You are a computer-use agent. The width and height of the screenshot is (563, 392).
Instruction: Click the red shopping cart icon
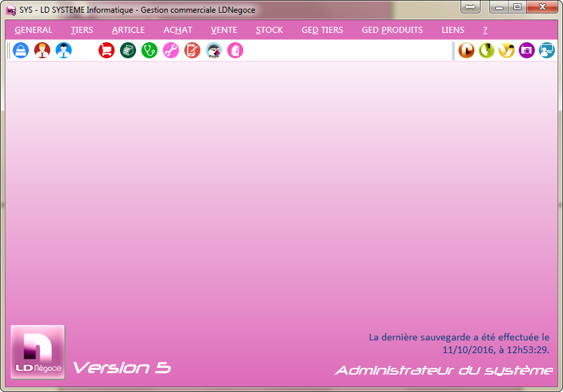pos(107,50)
